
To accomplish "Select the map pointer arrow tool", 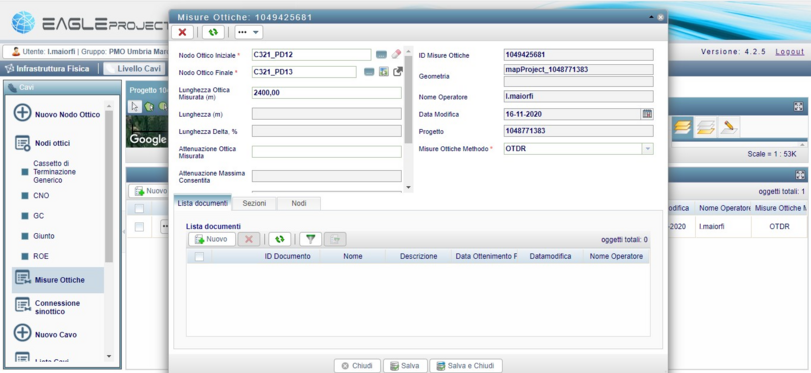I will pyautogui.click(x=134, y=107).
